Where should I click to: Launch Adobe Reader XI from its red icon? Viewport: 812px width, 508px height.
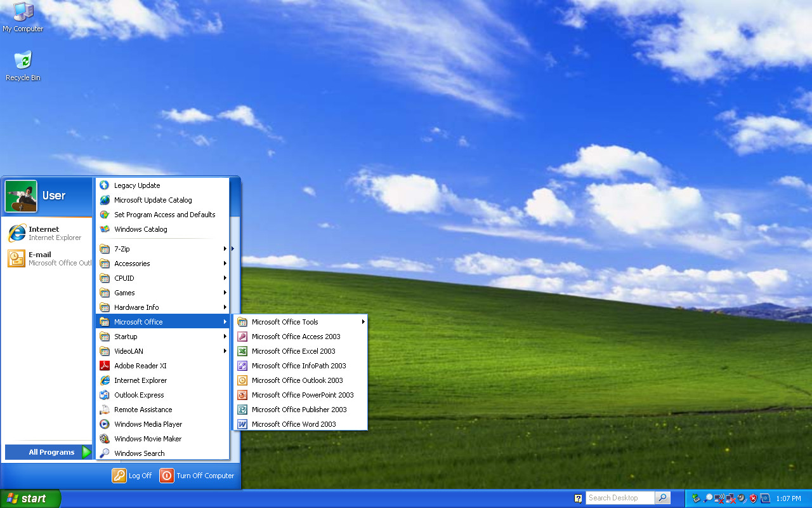pyautogui.click(x=105, y=366)
